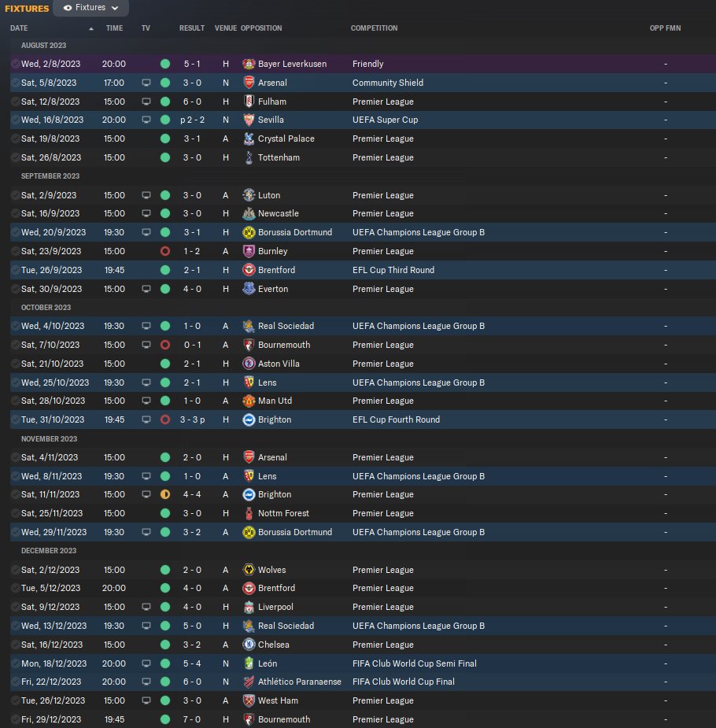Open FIFA Club World Cup Final link

pyautogui.click(x=404, y=682)
